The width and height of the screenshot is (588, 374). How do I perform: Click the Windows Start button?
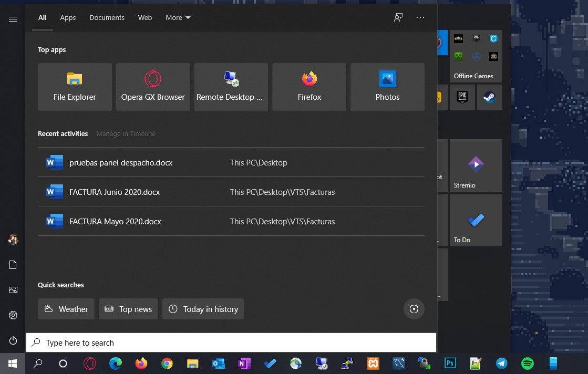click(x=13, y=363)
